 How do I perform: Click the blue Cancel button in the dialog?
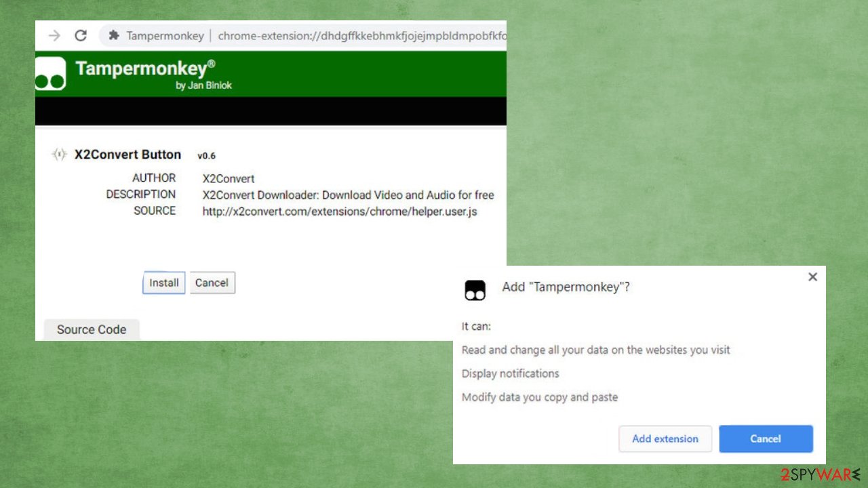[x=766, y=439]
